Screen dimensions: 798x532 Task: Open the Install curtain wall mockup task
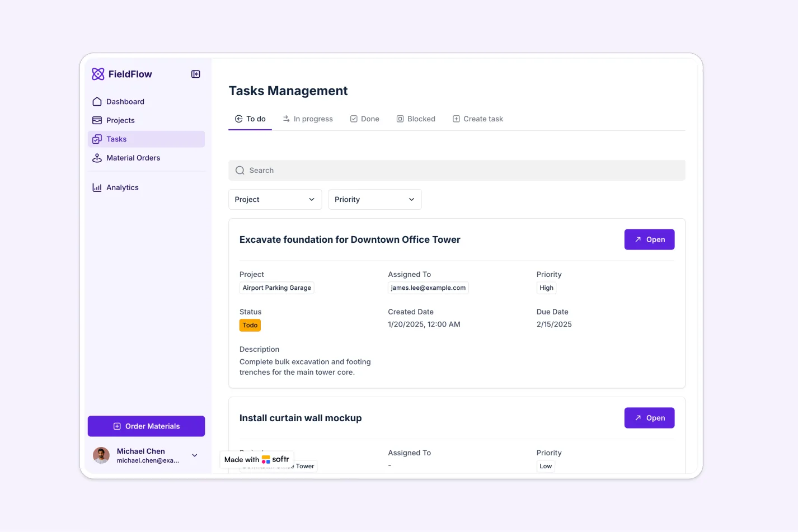(649, 418)
